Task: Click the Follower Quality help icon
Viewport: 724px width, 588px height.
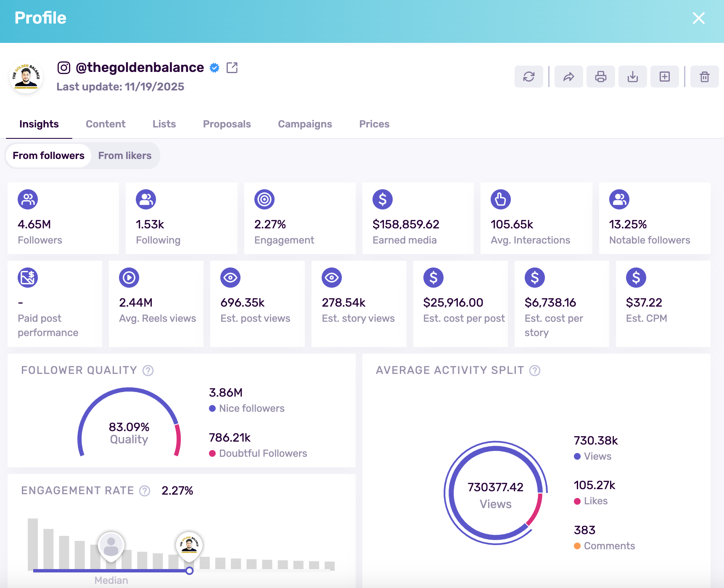Action: pyautogui.click(x=148, y=371)
